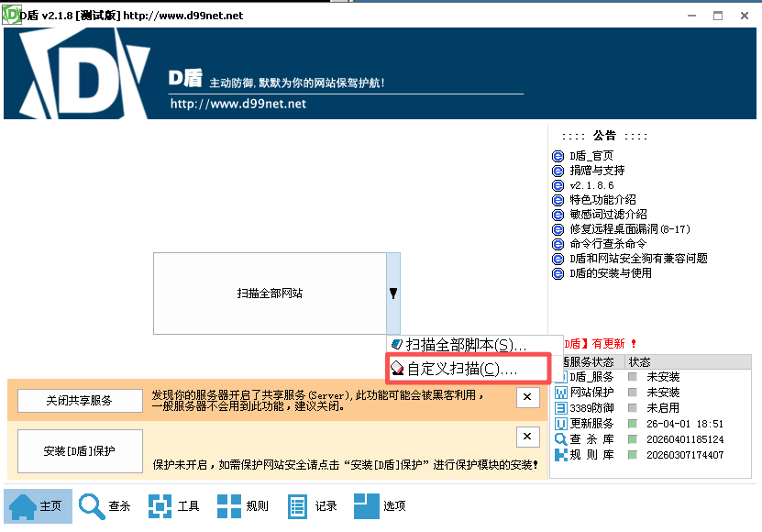Open the 工具 tools tab
This screenshot has height=532, width=762.
[174, 506]
